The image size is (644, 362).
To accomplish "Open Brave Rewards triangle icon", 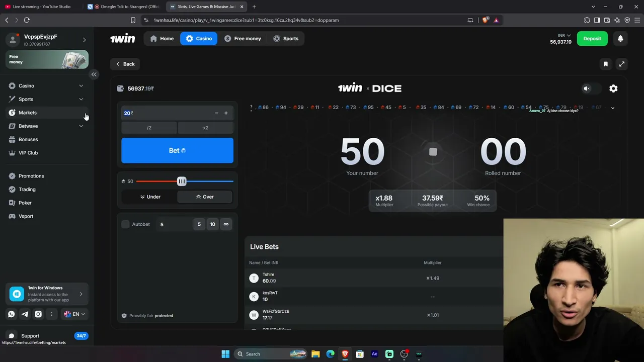I will pyautogui.click(x=496, y=20).
